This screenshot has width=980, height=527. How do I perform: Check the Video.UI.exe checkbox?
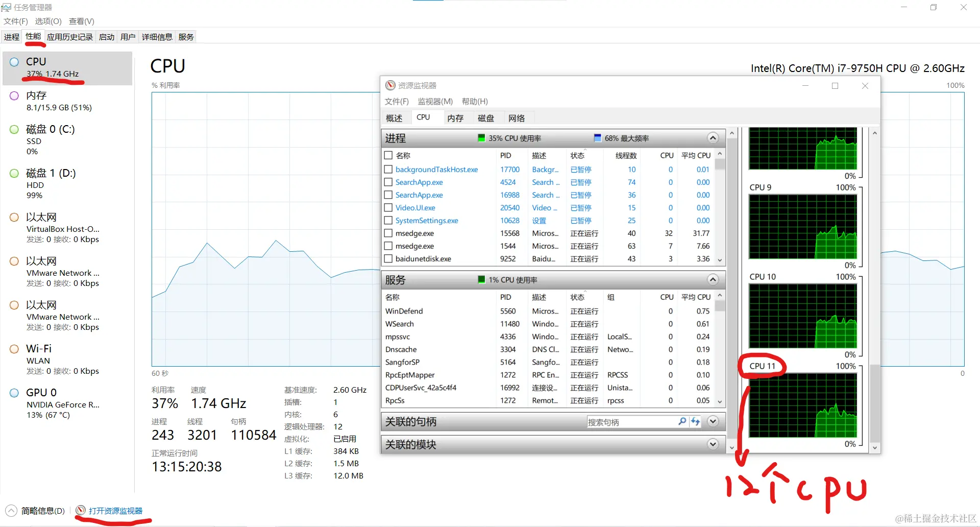click(x=388, y=207)
